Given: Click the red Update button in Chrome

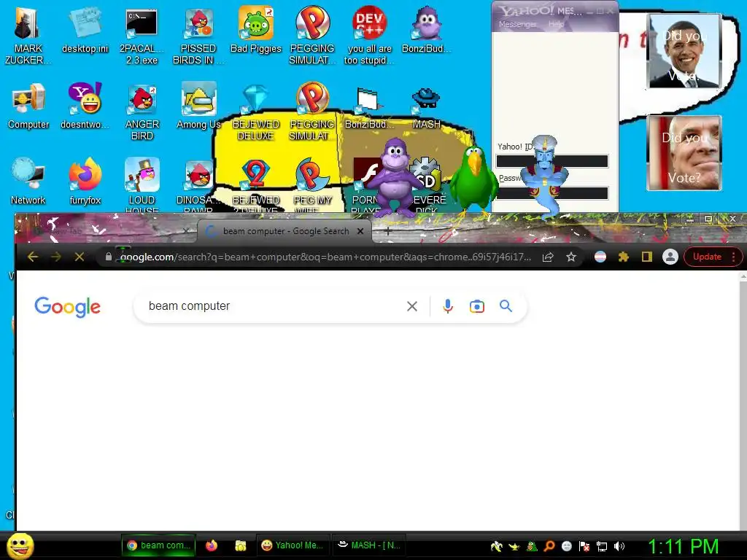Looking at the screenshot, I should pyautogui.click(x=713, y=257).
